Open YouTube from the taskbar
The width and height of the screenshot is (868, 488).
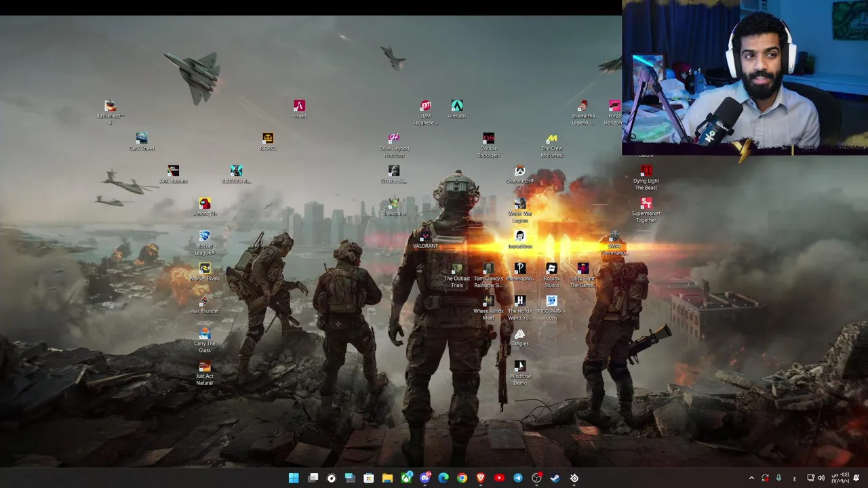point(499,478)
